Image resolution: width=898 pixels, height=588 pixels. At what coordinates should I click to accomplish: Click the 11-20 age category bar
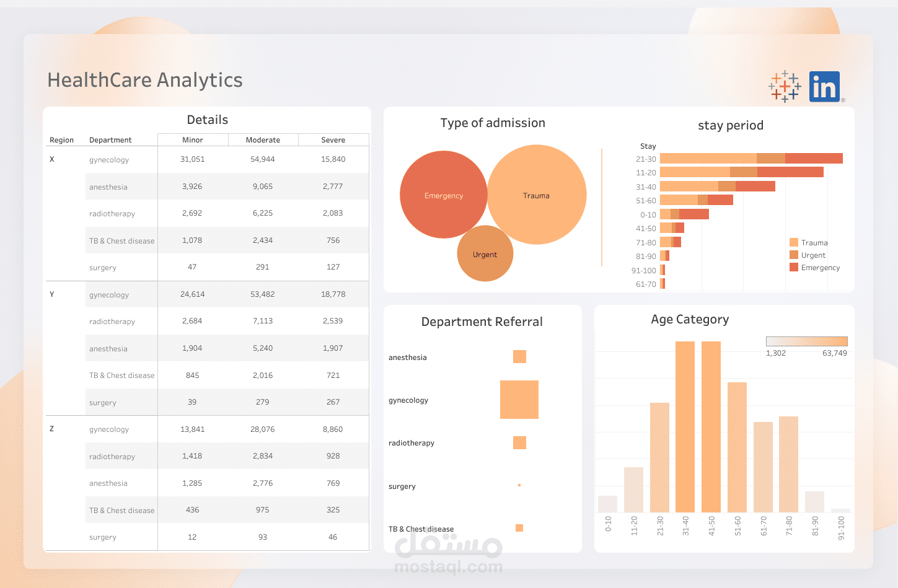click(x=633, y=489)
